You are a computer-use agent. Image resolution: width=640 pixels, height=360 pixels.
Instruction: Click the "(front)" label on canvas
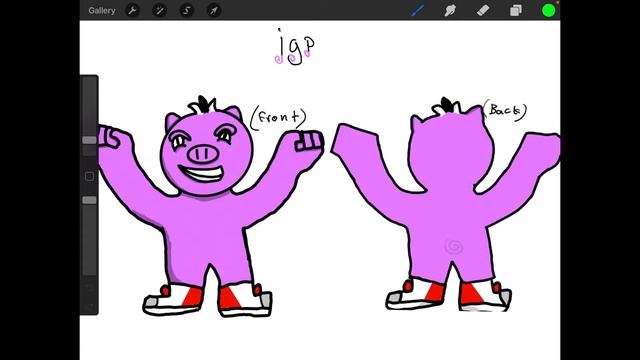(278, 118)
